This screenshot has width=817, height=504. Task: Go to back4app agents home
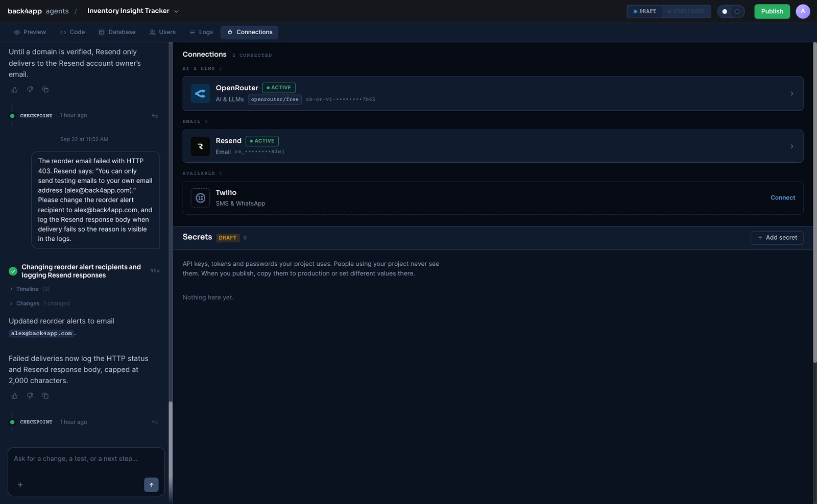click(38, 11)
